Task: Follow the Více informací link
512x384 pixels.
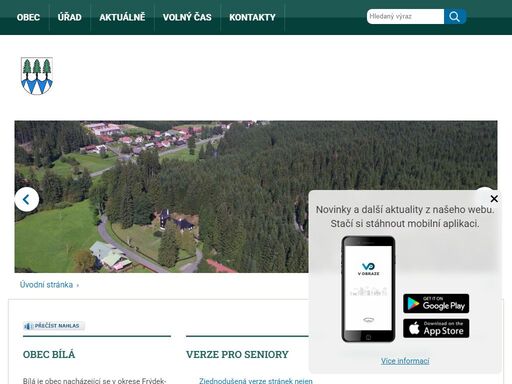Action: 405,361
